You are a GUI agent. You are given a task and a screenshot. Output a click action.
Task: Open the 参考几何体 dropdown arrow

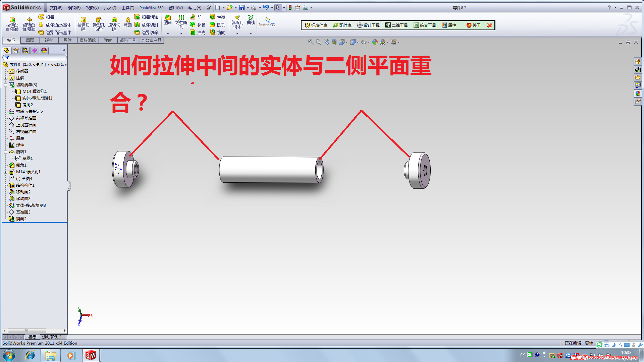tap(237, 33)
